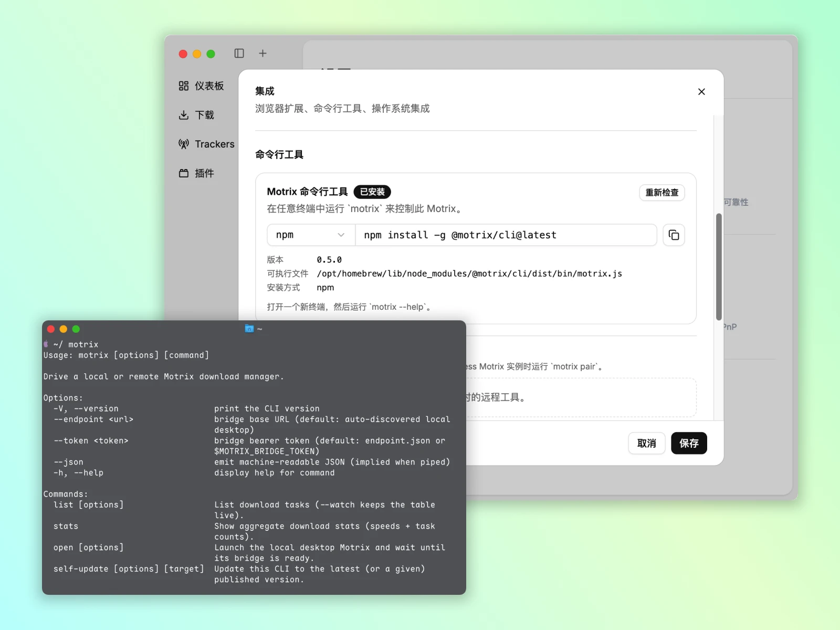
Task: Copy the npm install command
Action: coord(674,235)
